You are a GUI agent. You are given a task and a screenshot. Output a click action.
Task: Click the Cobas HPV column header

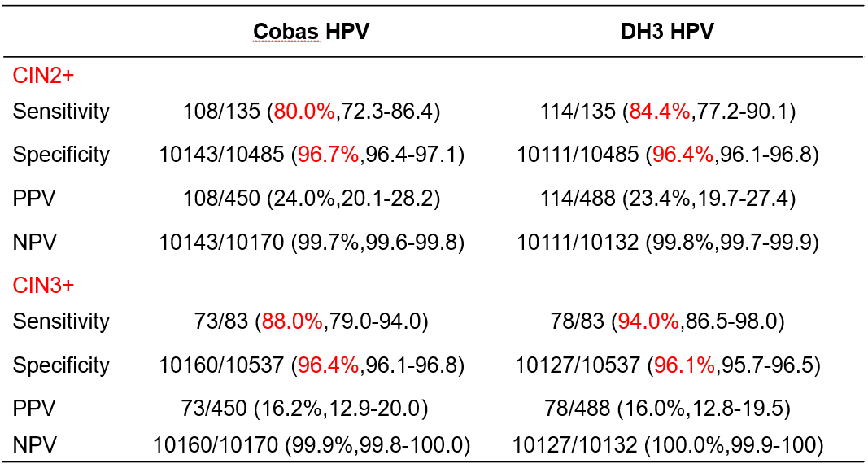click(312, 30)
